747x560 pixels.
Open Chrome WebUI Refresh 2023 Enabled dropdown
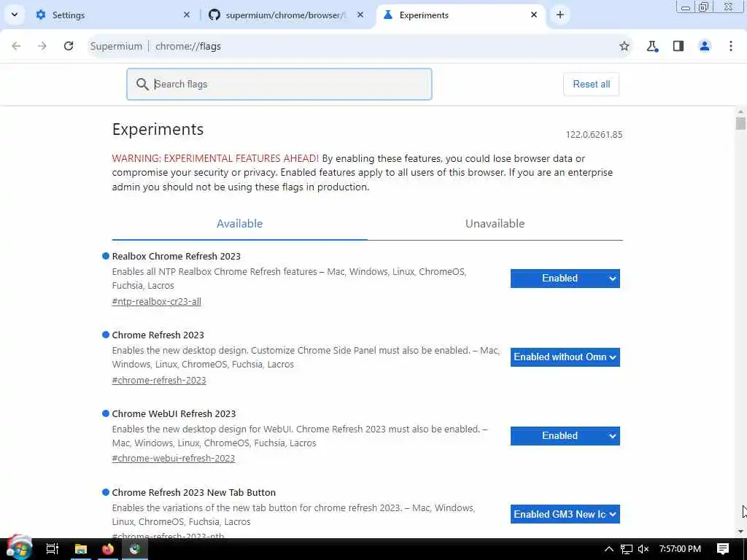point(565,436)
